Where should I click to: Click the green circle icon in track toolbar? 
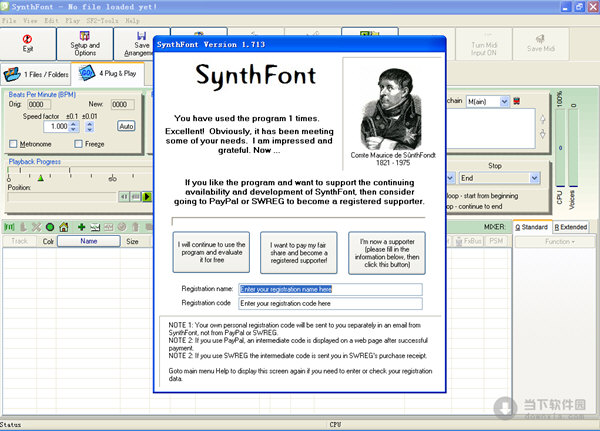point(50,227)
